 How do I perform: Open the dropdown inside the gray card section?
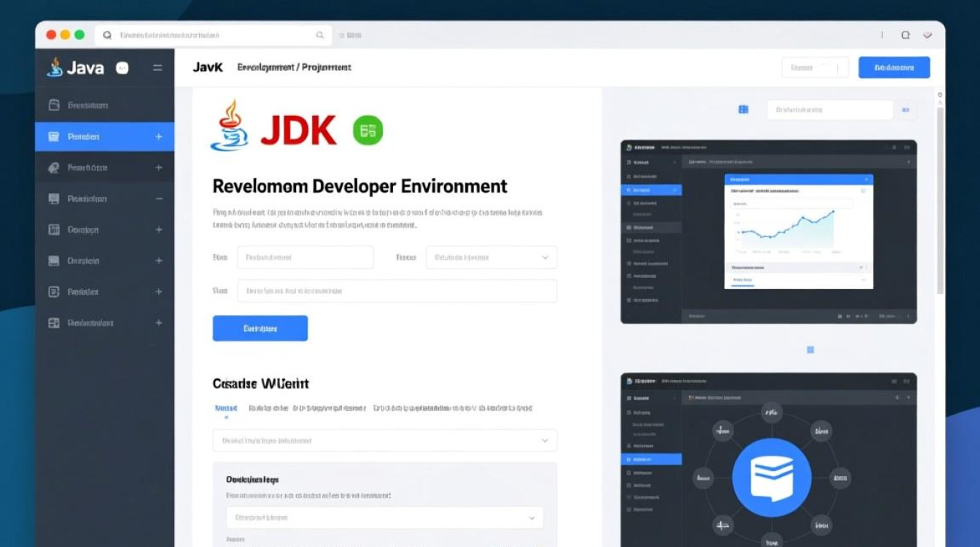[x=385, y=517]
